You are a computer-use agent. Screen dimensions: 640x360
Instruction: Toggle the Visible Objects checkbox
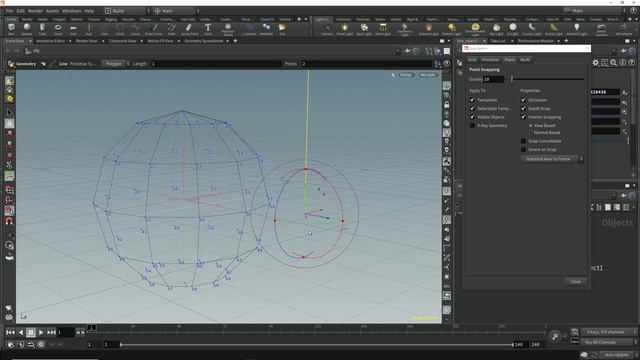(x=473, y=117)
